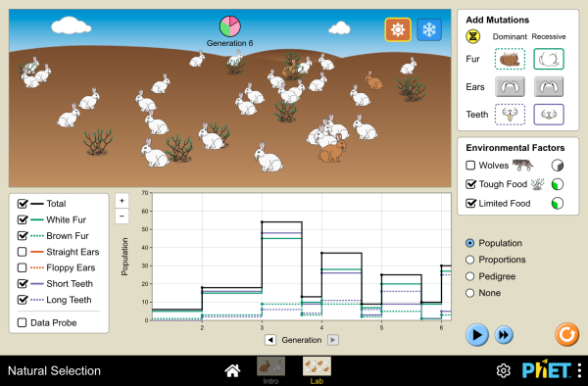Play the simulation
Screen dimensions: 588x386
(x=477, y=335)
